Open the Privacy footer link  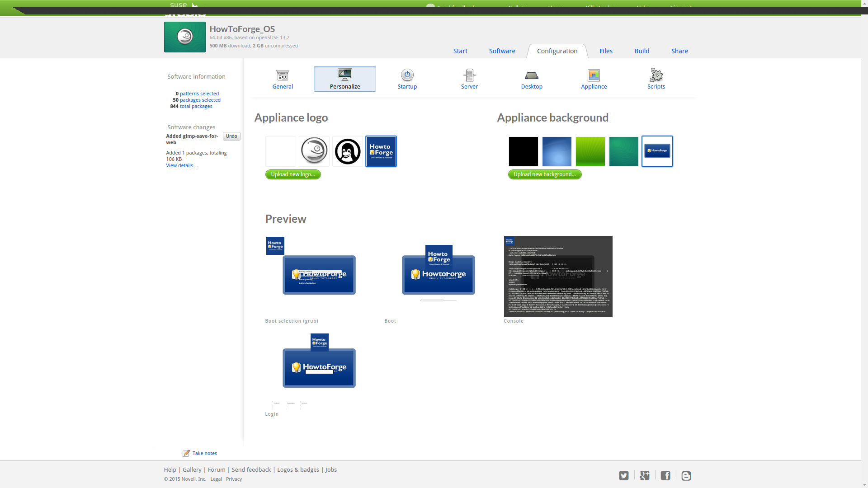(x=234, y=479)
